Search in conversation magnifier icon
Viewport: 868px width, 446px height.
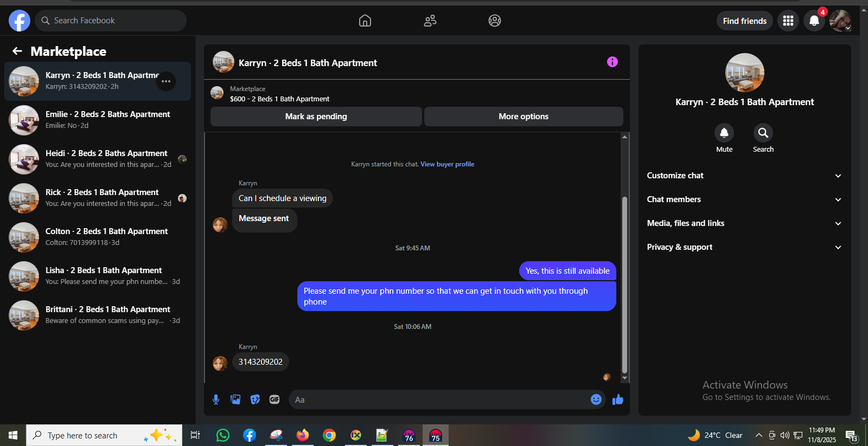[x=763, y=133]
